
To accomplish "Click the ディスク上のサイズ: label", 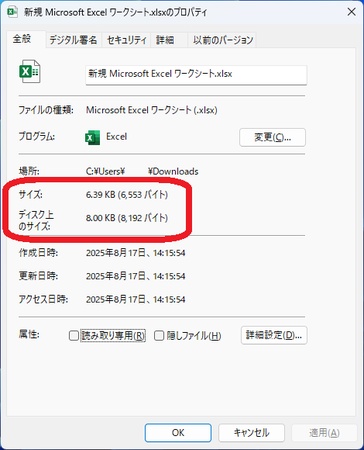I will (36, 220).
